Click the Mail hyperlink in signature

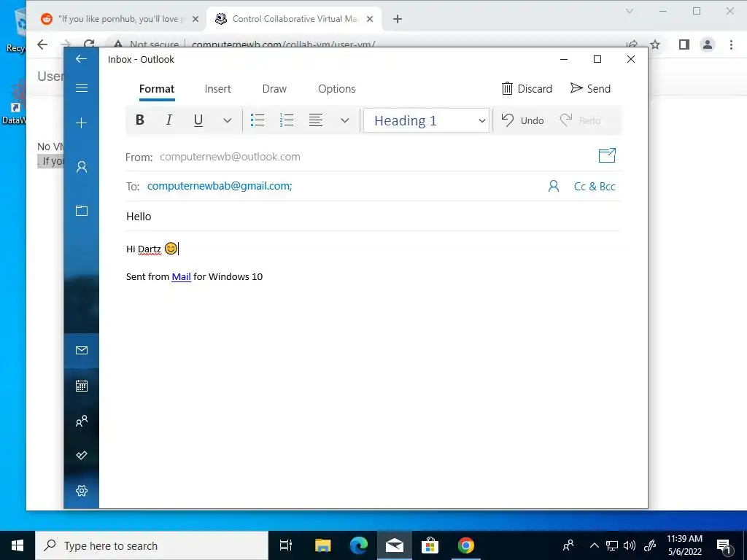click(181, 276)
